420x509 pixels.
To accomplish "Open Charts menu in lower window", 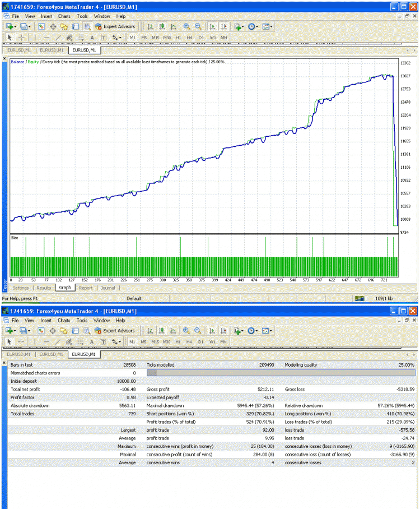I will 64,321.
